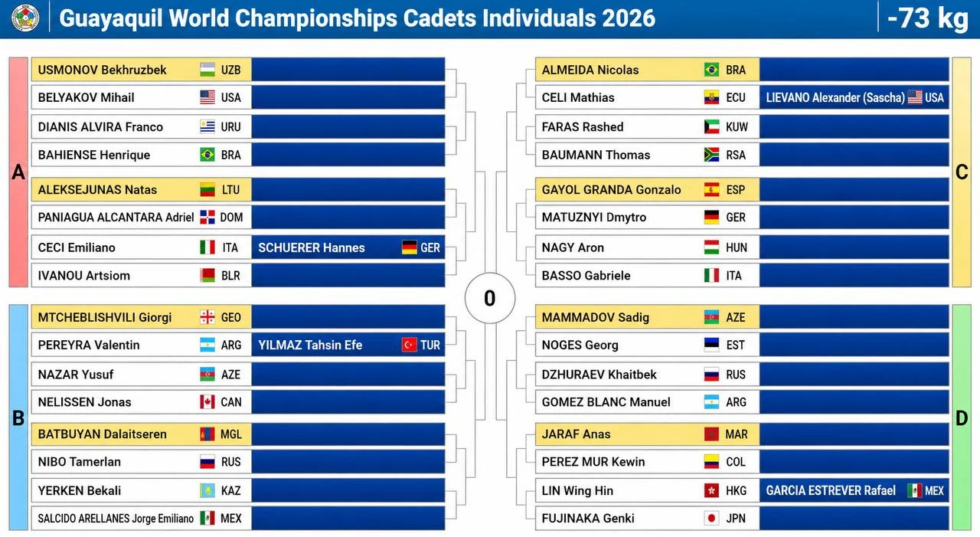Image resolution: width=980 pixels, height=537 pixels.
Task: Open MTCHEBLISHVILI Giorgi athlete entry
Action: click(141, 317)
